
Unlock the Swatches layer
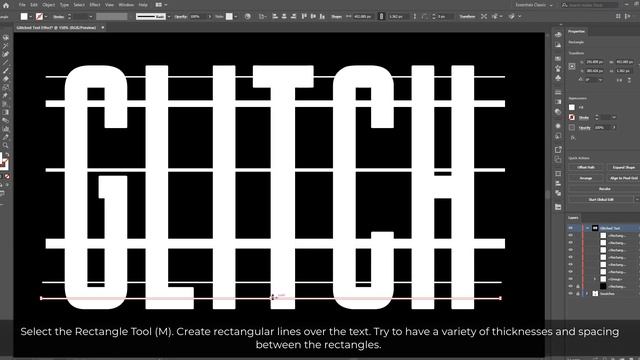coord(578,293)
